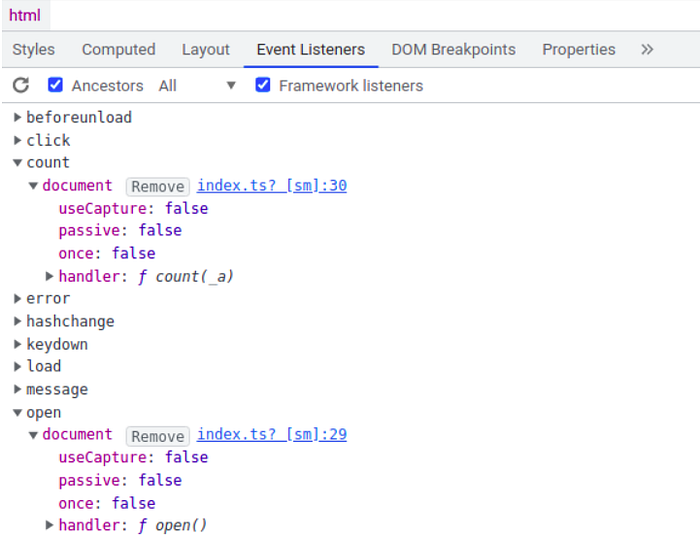Screen dimensions: 700x541
Task: Remove the count document listener
Action: coord(158,187)
